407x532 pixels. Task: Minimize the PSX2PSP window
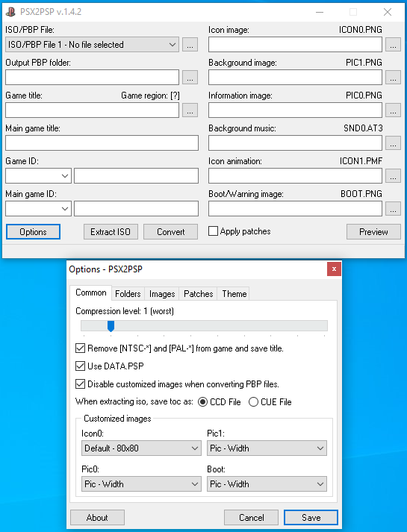coord(320,12)
